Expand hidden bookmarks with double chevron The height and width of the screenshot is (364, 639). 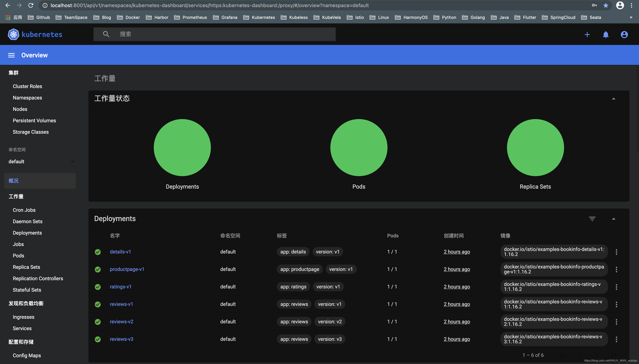(x=631, y=17)
